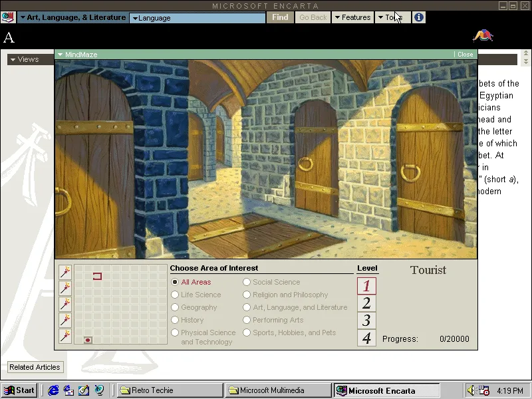Open the Art, Language, & Literature category dropdown
The image size is (532, 399).
73,18
